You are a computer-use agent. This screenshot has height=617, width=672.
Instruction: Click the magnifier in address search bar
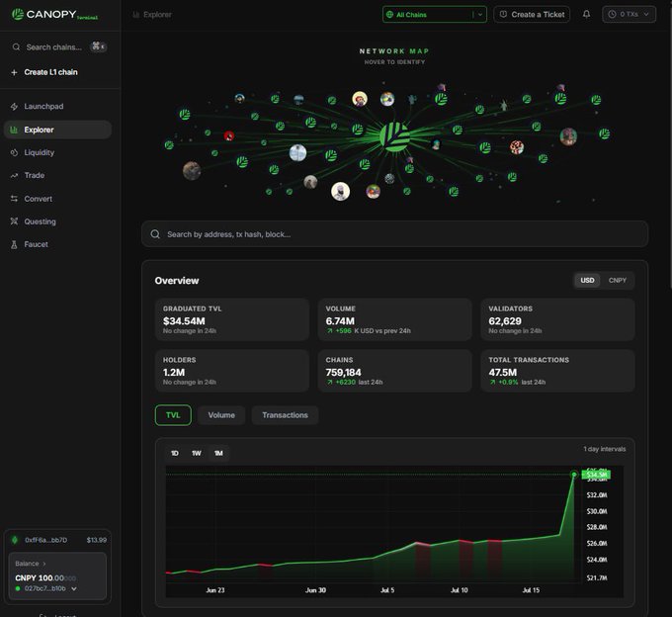coord(155,234)
